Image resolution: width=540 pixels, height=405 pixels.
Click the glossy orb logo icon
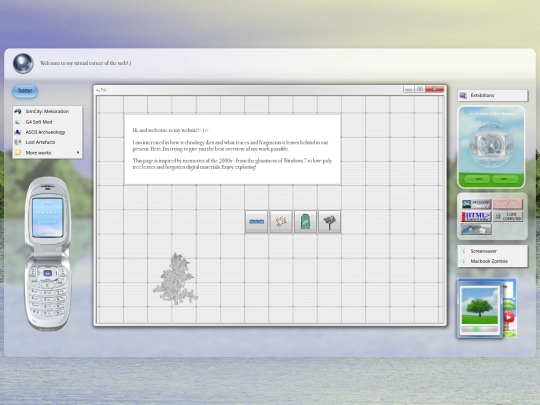pos(23,63)
